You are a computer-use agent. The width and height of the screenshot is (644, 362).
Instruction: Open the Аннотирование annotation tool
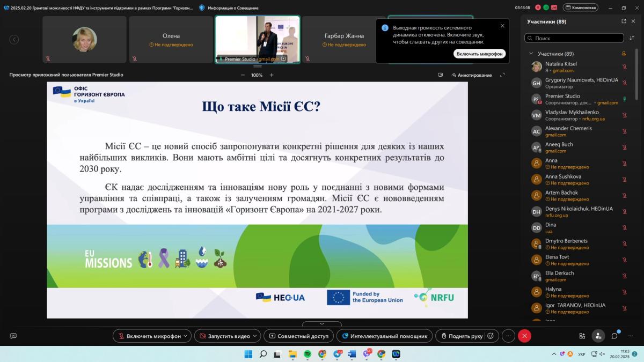(472, 75)
